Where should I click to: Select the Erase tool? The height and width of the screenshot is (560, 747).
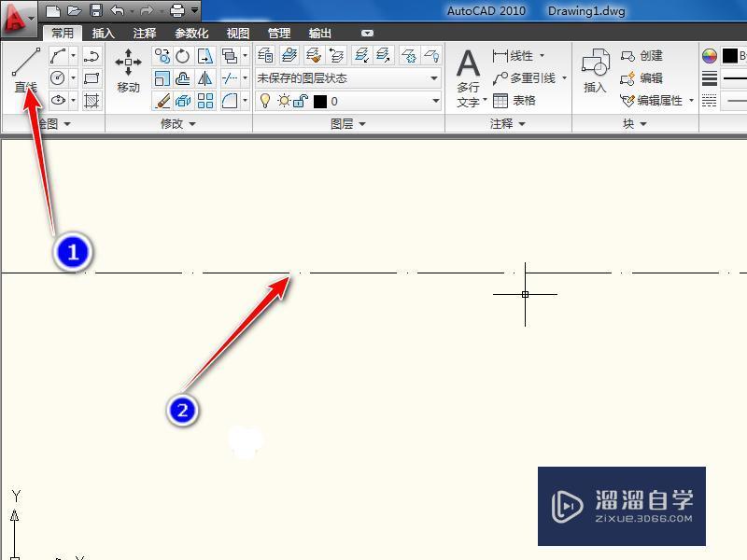click(x=162, y=101)
